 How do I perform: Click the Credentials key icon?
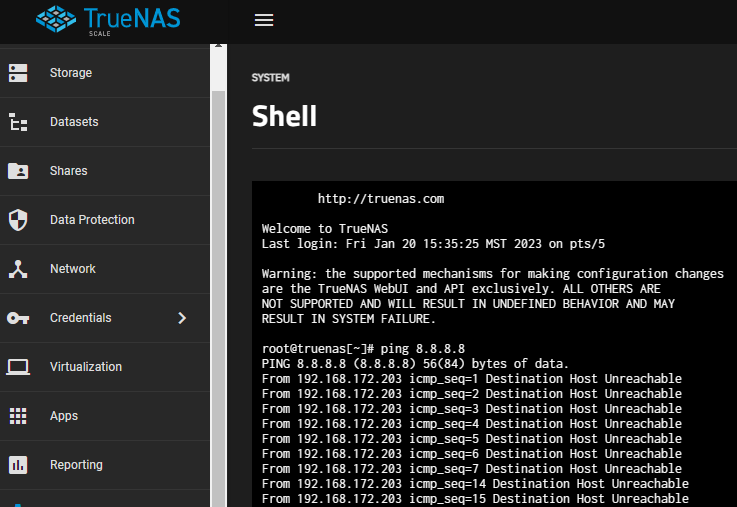pos(18,318)
